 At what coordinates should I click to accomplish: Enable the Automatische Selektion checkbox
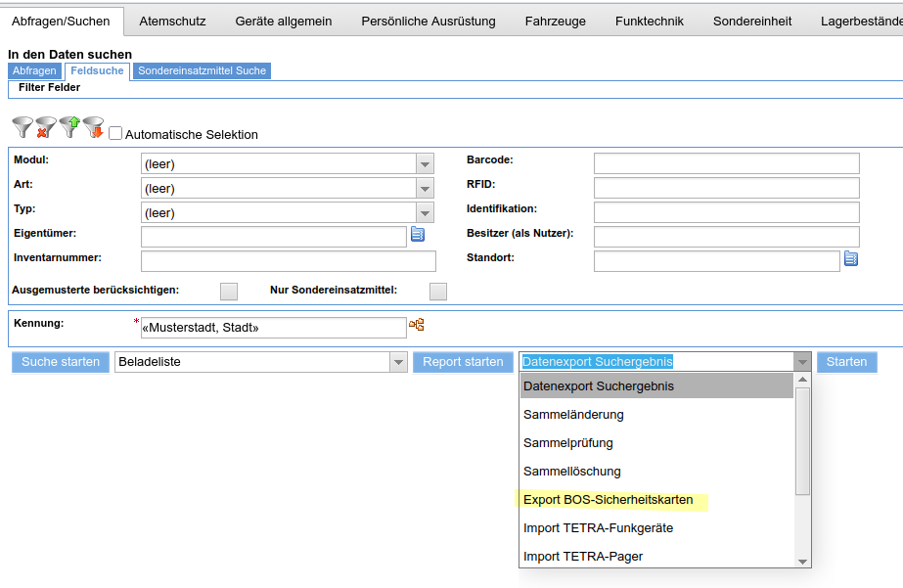(x=115, y=134)
